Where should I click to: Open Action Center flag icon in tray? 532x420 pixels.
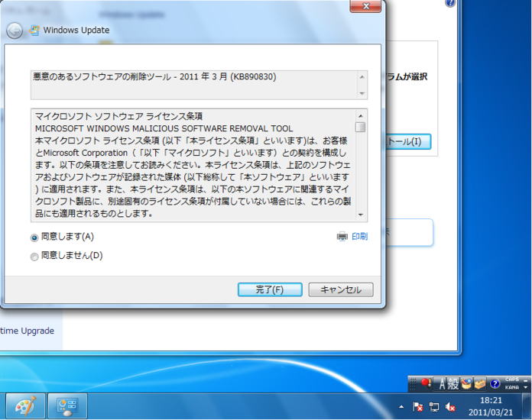(x=417, y=407)
